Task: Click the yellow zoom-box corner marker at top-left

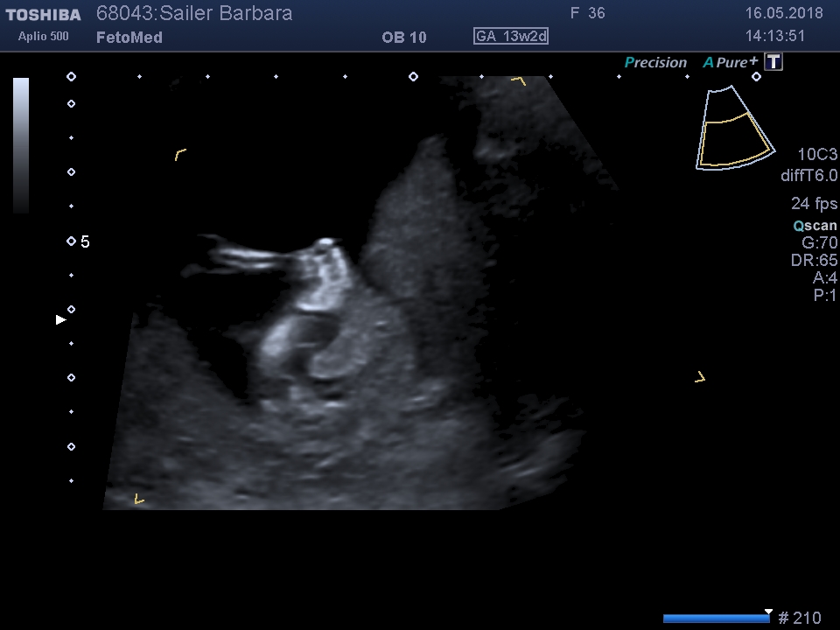Action: click(x=180, y=155)
